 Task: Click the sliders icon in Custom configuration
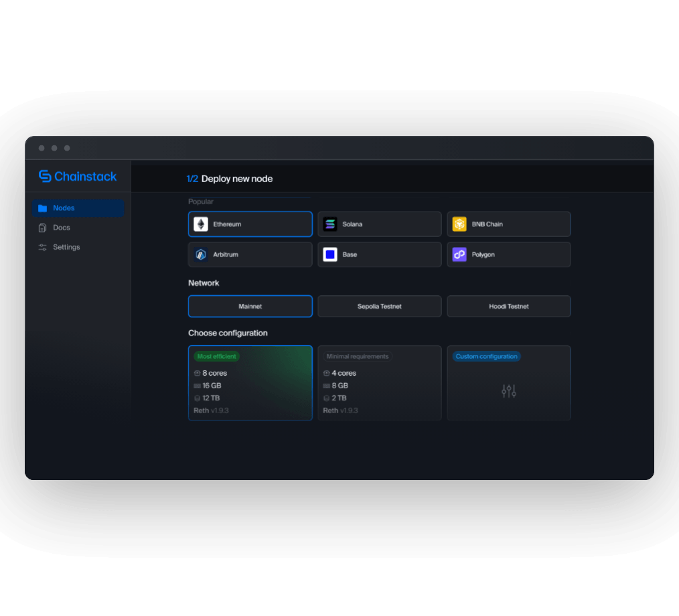coord(509,391)
